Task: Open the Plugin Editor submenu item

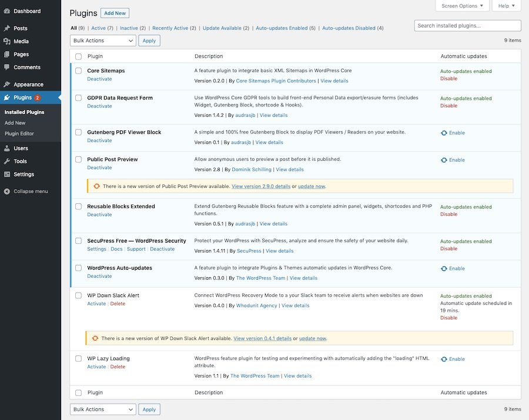Action: pyautogui.click(x=19, y=133)
